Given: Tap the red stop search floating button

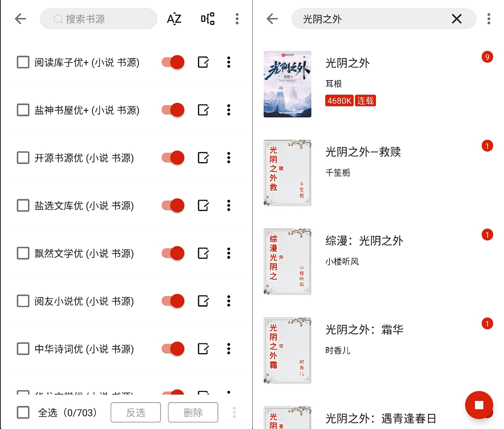Looking at the screenshot, I should 479,405.
